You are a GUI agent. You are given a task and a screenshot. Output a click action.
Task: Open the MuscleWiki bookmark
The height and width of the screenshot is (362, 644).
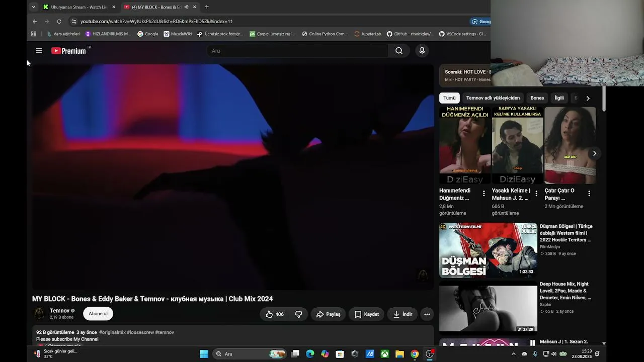point(178,34)
